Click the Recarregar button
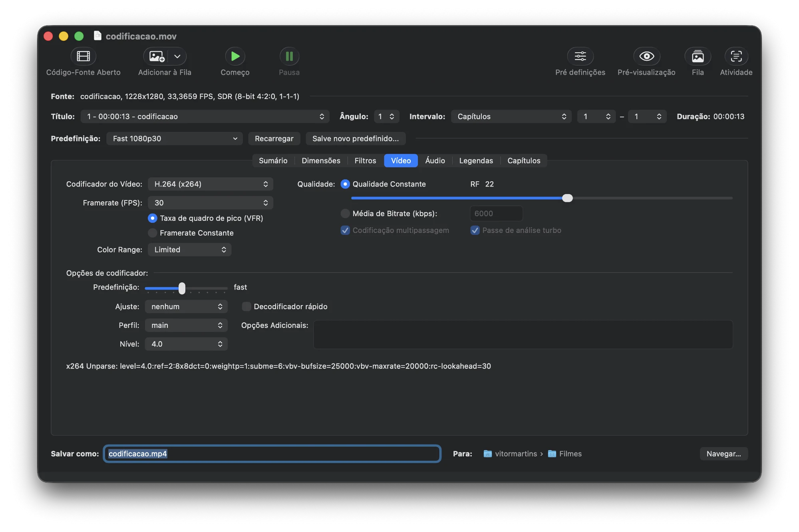799x532 pixels. tap(274, 139)
